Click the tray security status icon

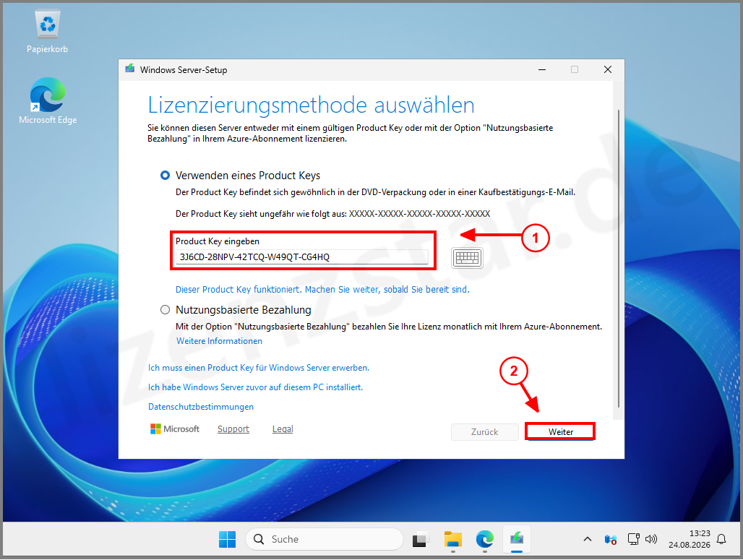[610, 539]
